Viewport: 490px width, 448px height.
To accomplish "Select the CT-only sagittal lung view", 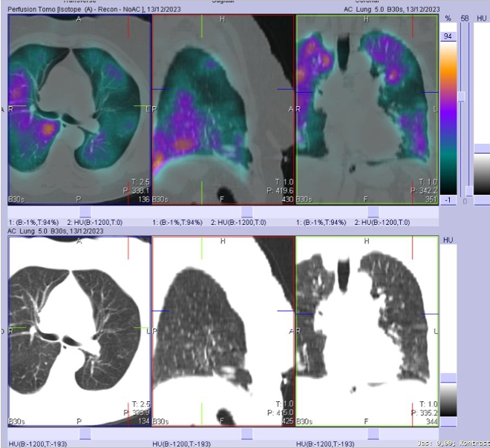I will tap(223, 332).
